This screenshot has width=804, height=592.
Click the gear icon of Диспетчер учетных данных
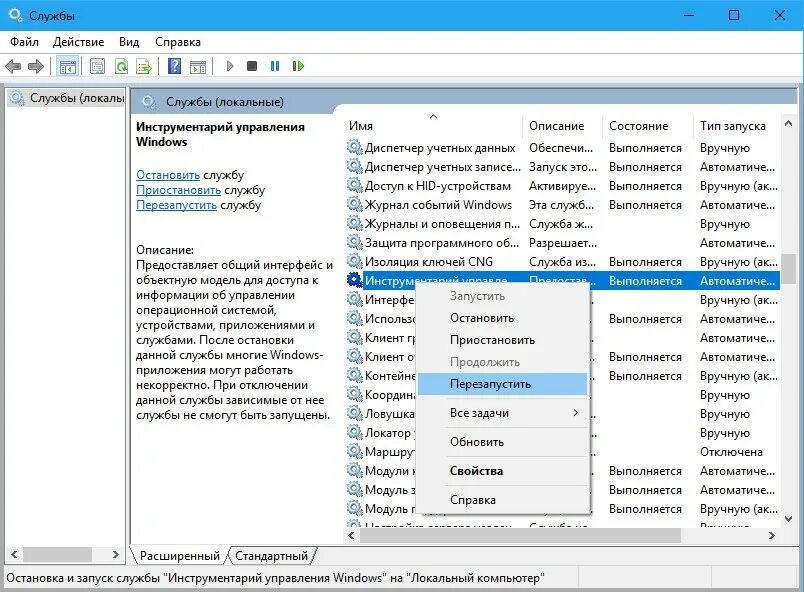coord(354,148)
